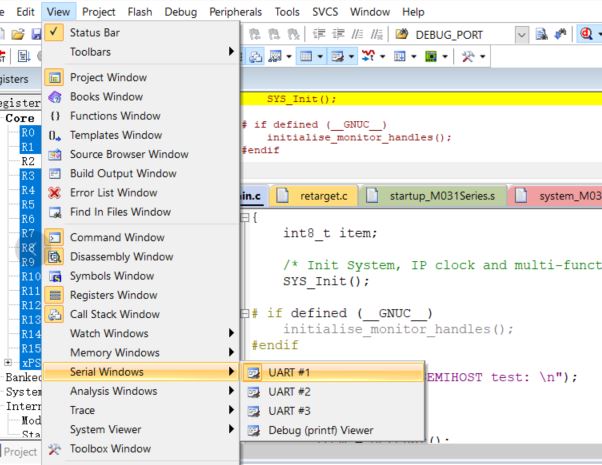Open the Watch Windows toolbar dropdown arrow
This screenshot has height=465, width=602.
(x=289, y=57)
